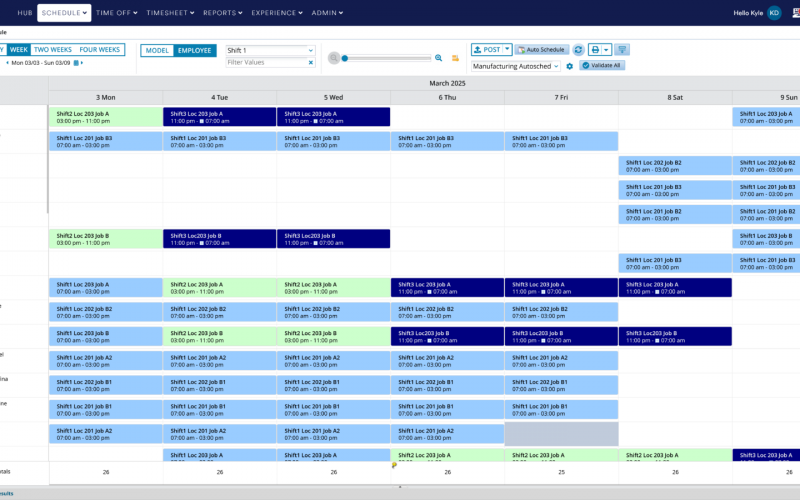Screen dimensions: 800x500
Task: Click the 7 Fri column header
Action: click(x=561, y=97)
